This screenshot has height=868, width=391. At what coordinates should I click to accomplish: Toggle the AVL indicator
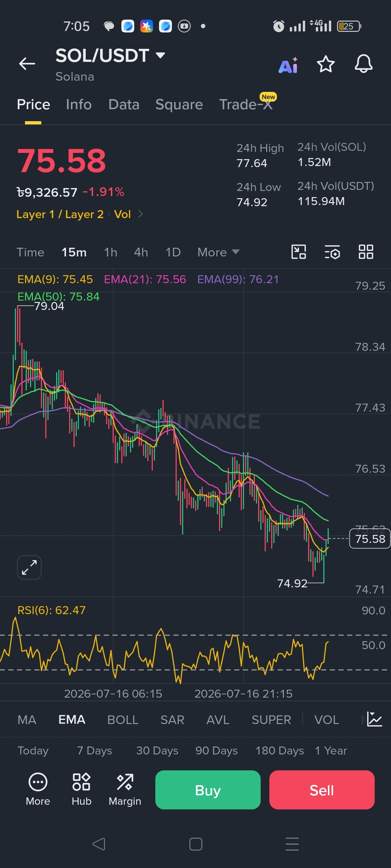(218, 720)
